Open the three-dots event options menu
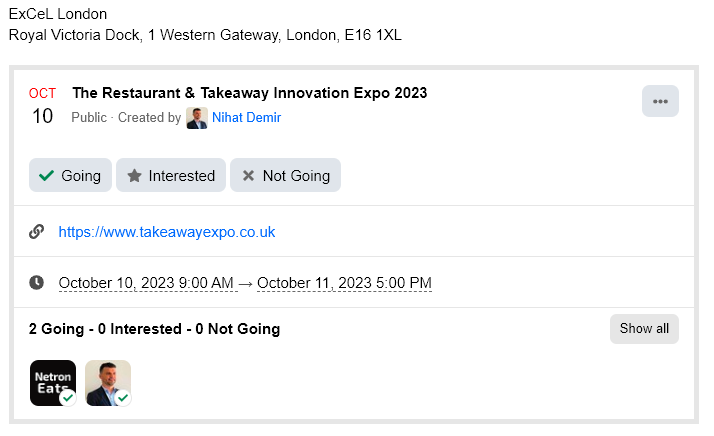This screenshot has width=714, height=436. point(660,101)
